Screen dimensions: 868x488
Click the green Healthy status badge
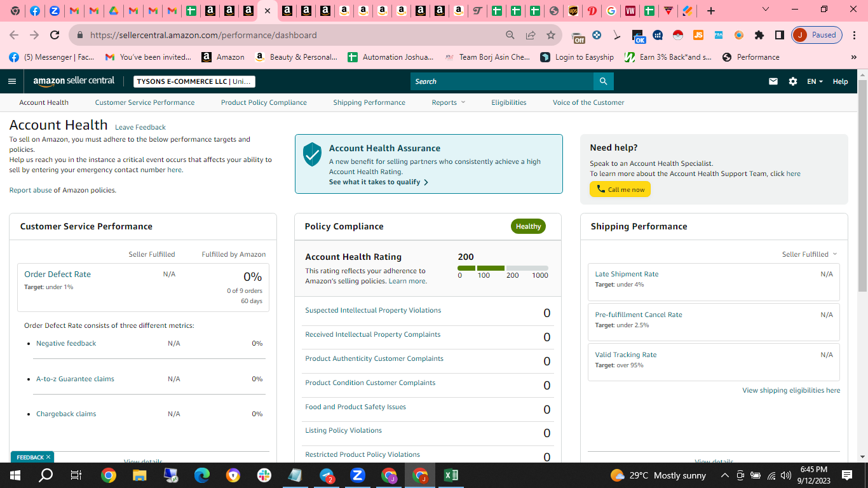point(528,226)
